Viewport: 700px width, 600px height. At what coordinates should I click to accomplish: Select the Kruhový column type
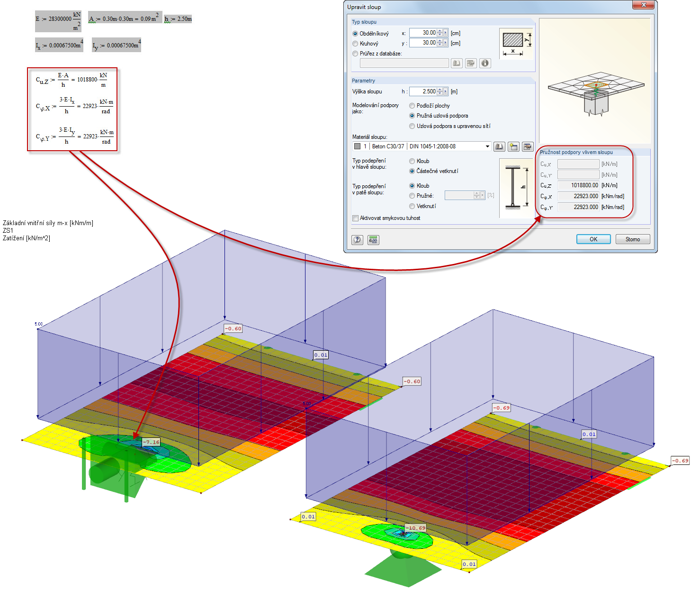(355, 44)
